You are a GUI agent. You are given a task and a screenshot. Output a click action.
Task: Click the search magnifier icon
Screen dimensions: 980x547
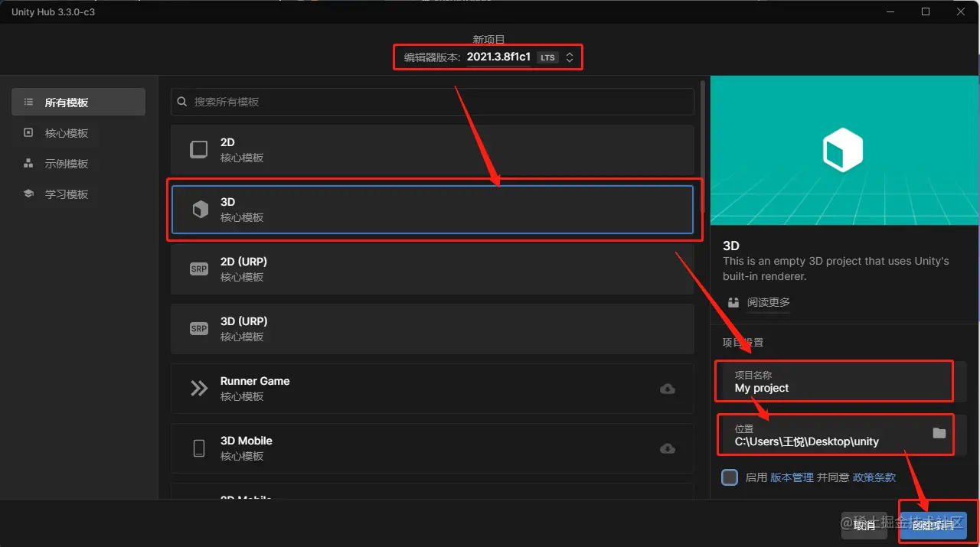[x=182, y=102]
